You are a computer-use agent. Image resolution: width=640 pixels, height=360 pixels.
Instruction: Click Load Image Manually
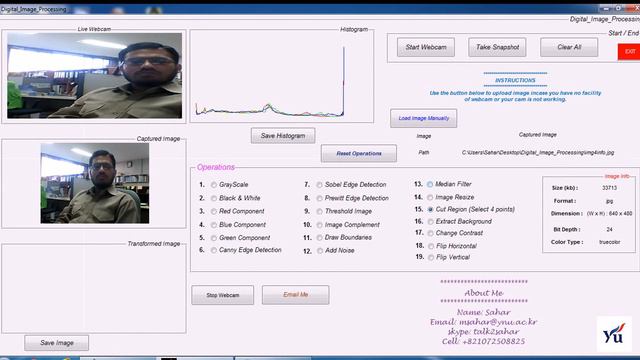point(424,118)
